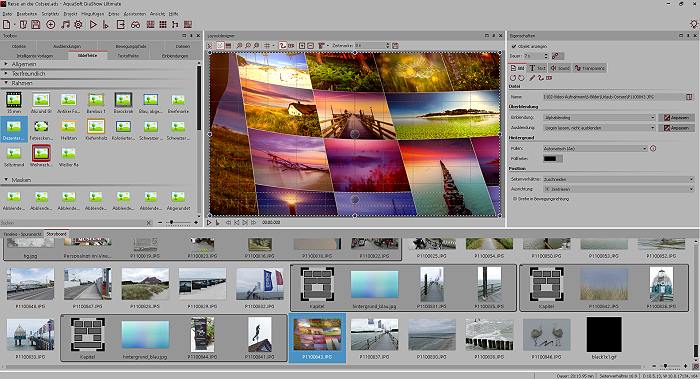Click the storyboard thumbnail size slider
Viewport: 700px width, 379px height.
point(670,366)
